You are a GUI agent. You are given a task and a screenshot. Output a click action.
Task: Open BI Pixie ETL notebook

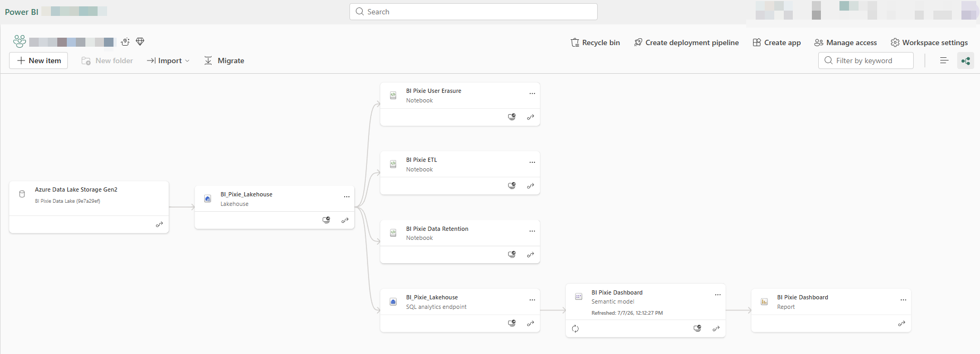[x=422, y=160]
